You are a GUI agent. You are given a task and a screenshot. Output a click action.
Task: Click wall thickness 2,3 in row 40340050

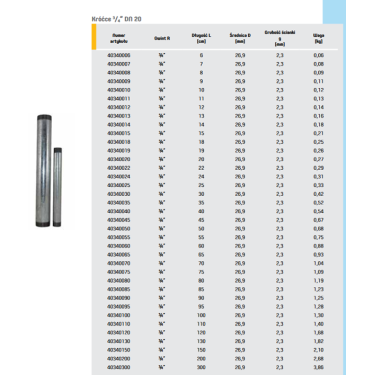[x=280, y=229]
